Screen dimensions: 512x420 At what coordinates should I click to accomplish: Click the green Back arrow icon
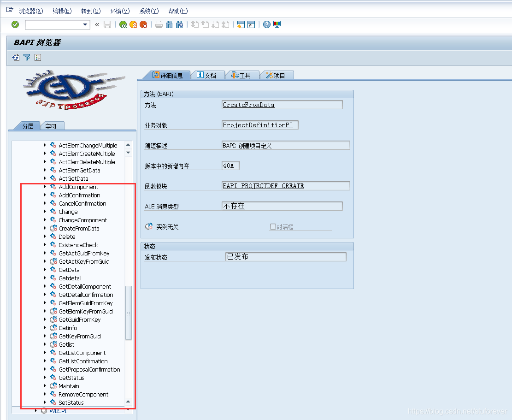(x=123, y=24)
